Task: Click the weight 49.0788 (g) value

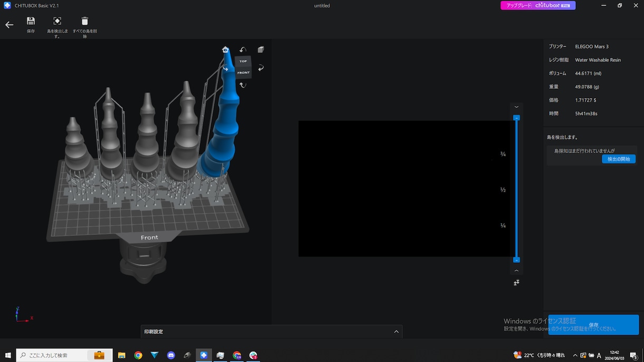Action: pos(587,87)
